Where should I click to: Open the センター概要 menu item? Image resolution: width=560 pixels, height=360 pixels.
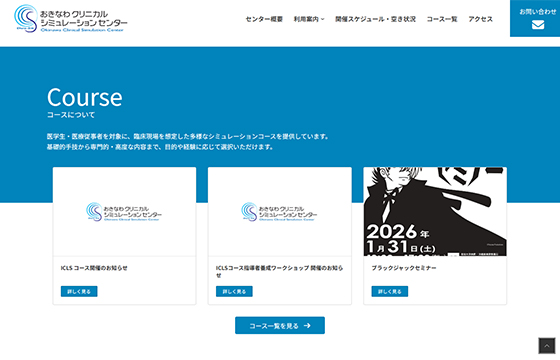click(264, 19)
